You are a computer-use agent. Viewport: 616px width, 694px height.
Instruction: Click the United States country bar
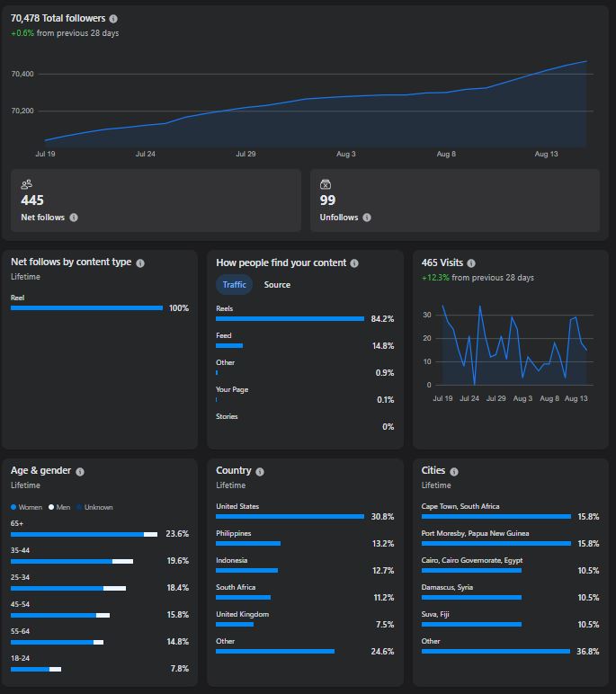coord(290,517)
